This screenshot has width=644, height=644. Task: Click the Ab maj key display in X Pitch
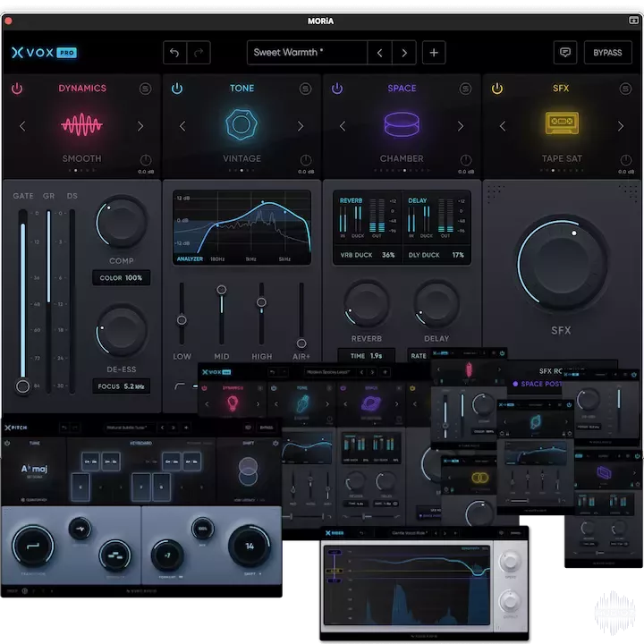34,469
